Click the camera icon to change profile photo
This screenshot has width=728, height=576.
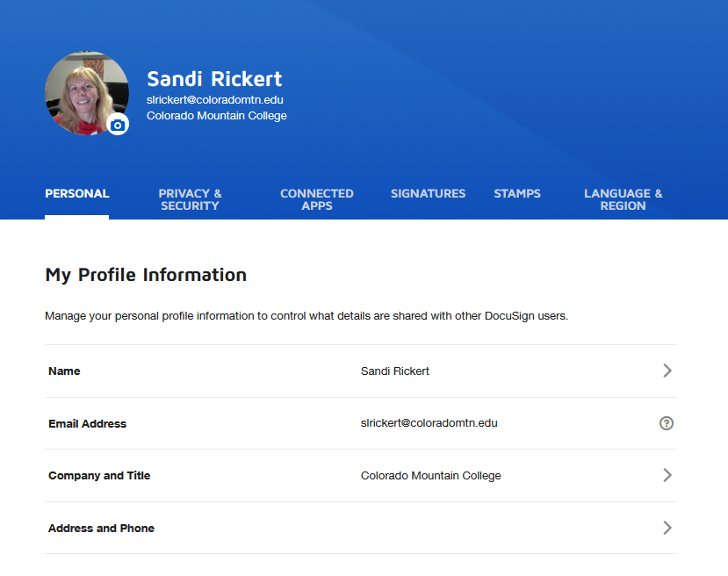118,125
